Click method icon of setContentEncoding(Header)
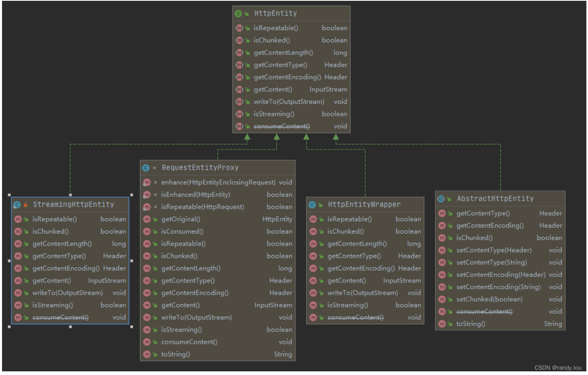Viewport: 588px width, 375px height. 442,275
